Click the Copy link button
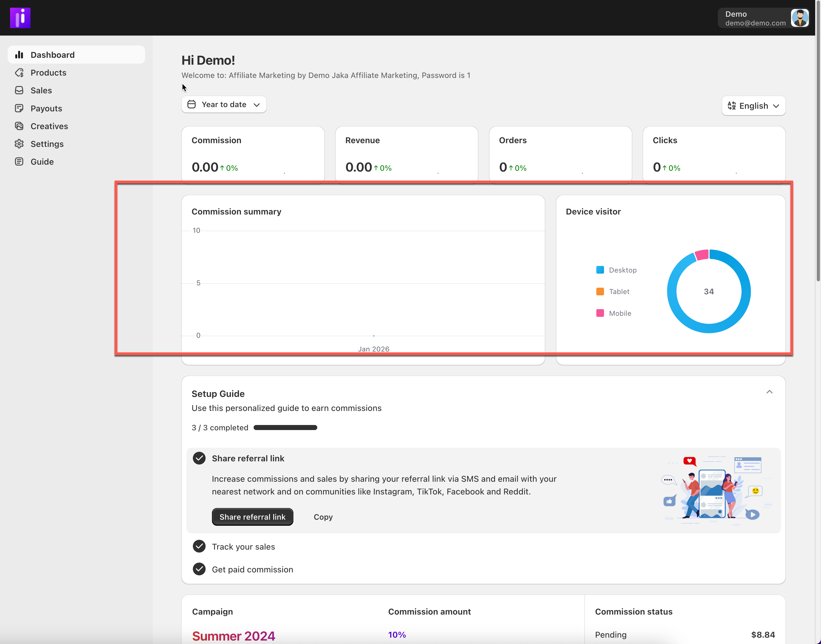The image size is (821, 644). click(x=323, y=517)
